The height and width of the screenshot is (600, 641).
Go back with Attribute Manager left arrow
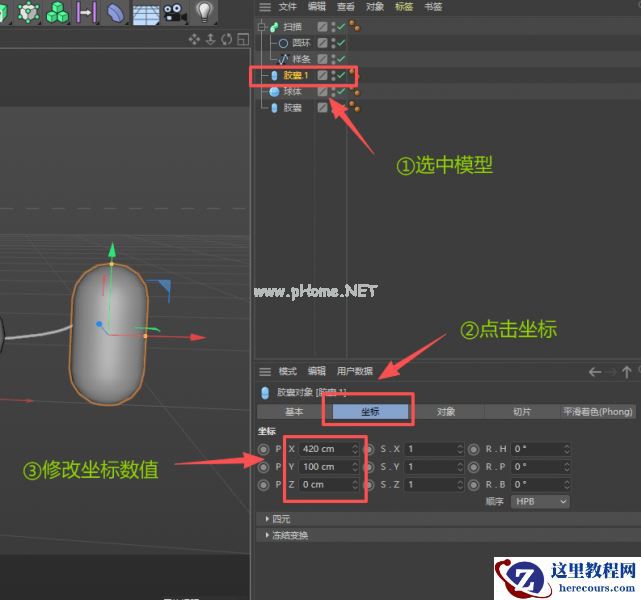point(595,372)
